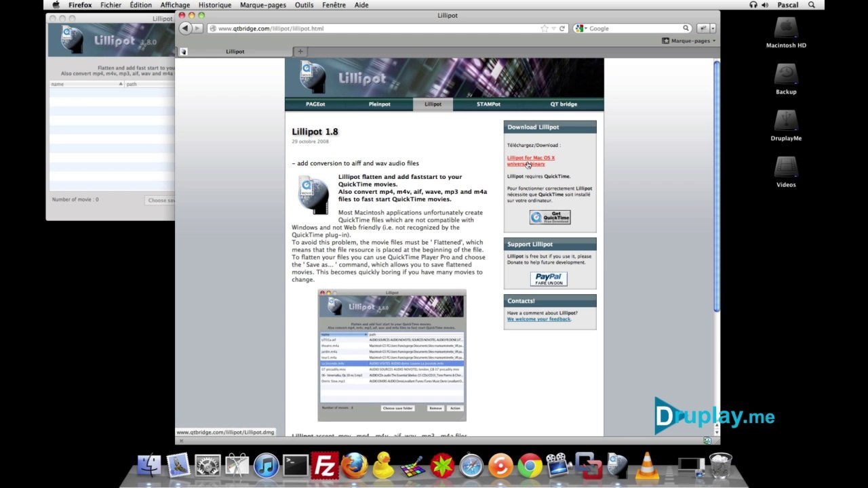868x488 pixels.
Task: Open Google search engine selector dropdown
Action: tap(580, 28)
